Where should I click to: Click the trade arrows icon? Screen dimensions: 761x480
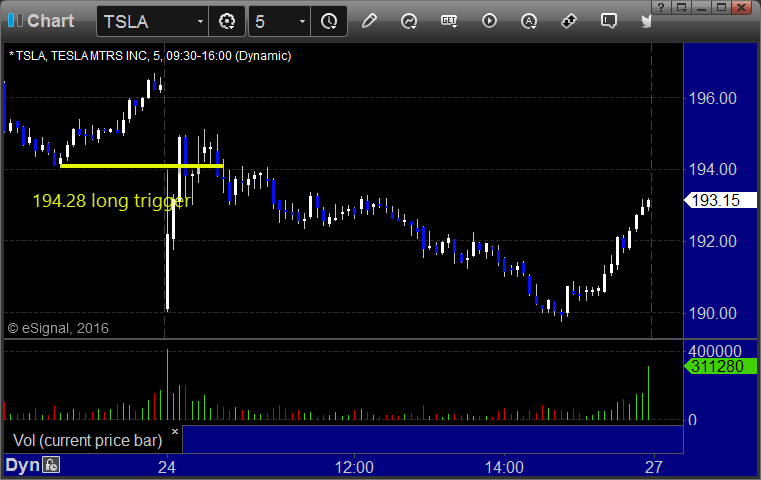[x=569, y=21]
